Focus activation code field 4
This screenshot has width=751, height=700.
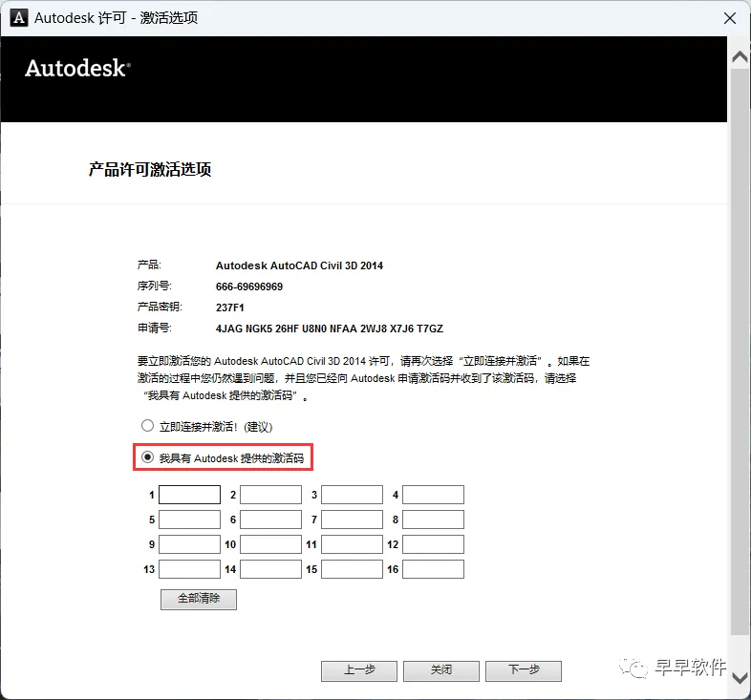[x=433, y=495]
